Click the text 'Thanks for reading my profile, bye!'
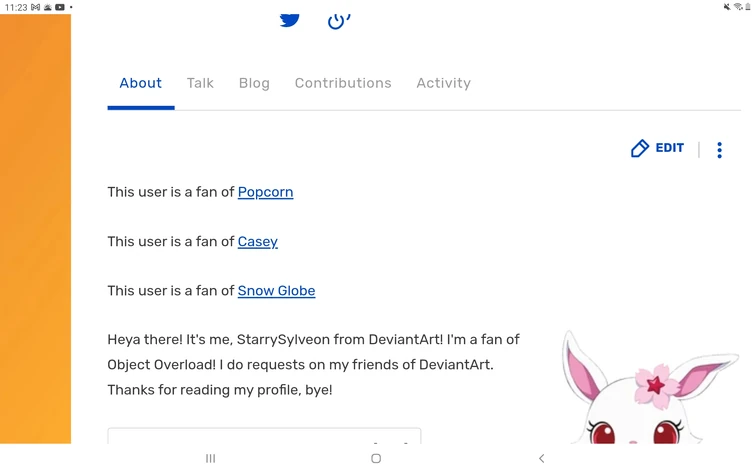Image resolution: width=755 pixels, height=472 pixels. pos(220,390)
